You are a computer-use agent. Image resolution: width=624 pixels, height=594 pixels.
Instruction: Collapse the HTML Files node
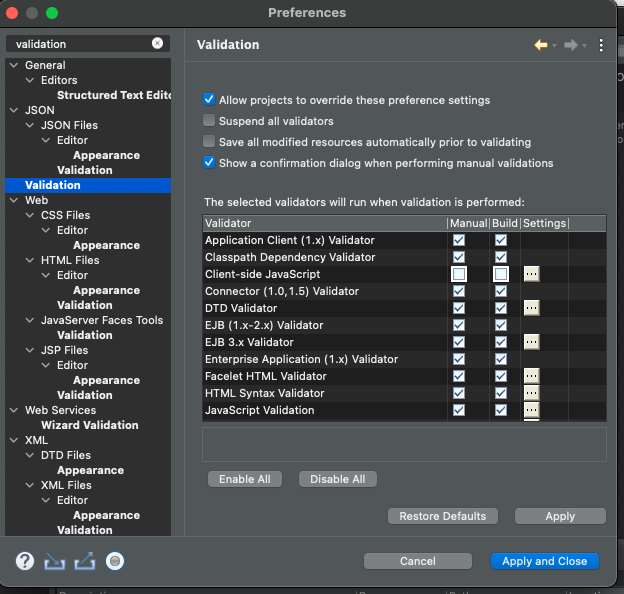point(30,260)
